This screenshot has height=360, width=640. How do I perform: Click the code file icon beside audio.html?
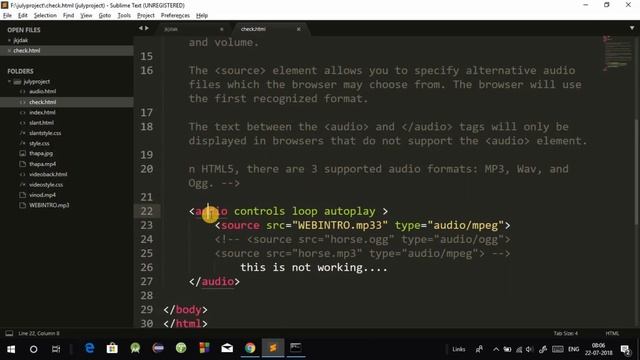pyautogui.click(x=22, y=91)
